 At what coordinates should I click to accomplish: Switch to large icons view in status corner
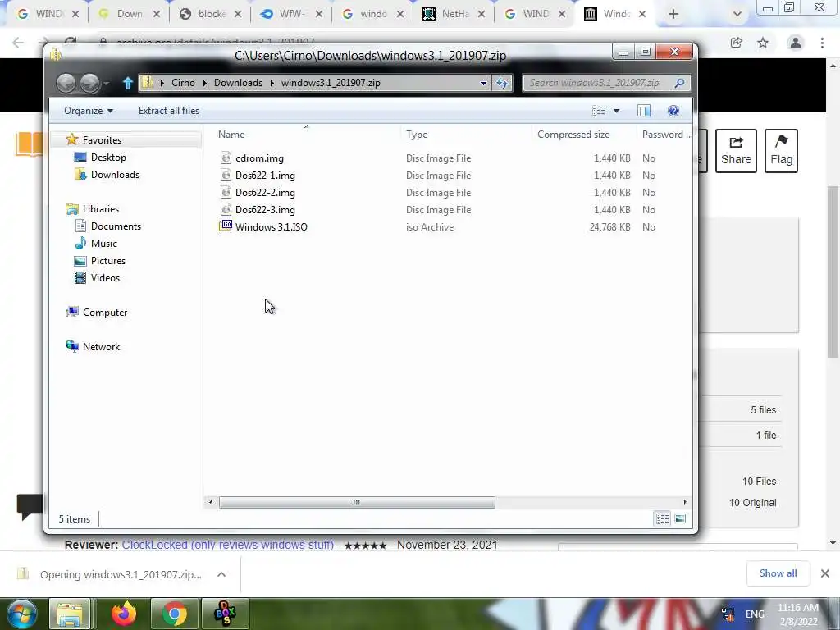click(x=680, y=518)
